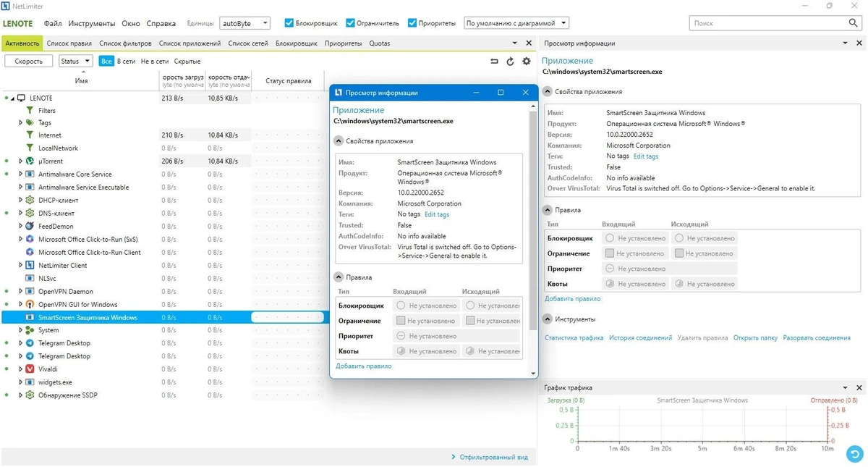Screen dimensions: 868x467
Task: Open the Status filter dropdown
Action: point(75,61)
